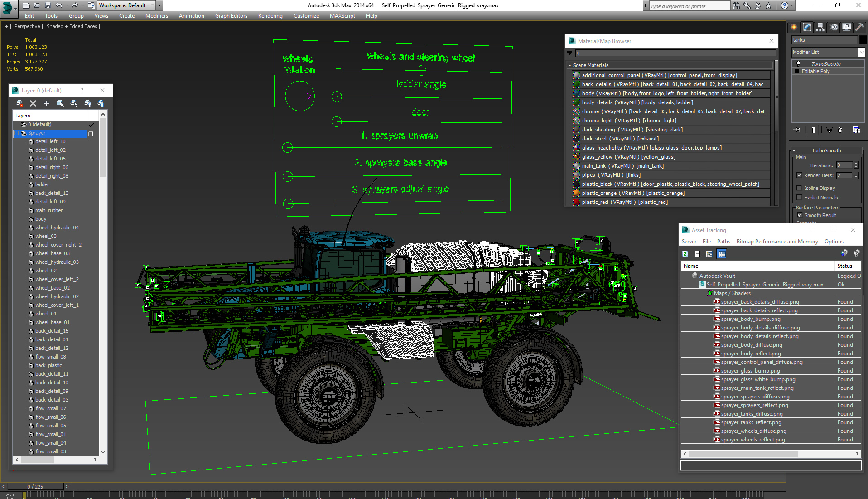
Task: Click the Open File folder icon
Action: click(x=37, y=5)
